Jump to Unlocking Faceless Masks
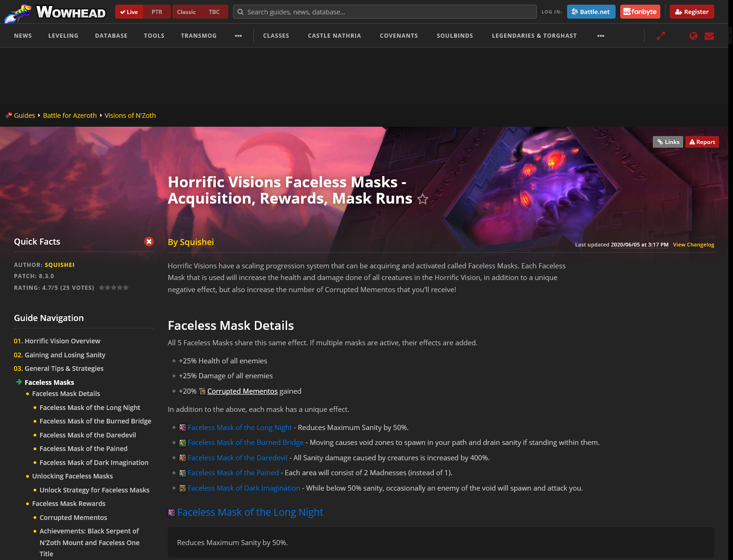 (72, 476)
